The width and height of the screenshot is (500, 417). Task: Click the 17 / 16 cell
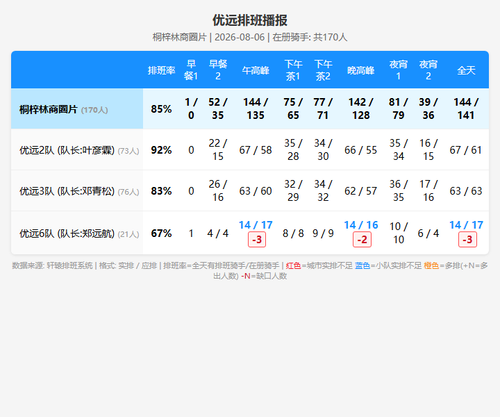[428, 191]
